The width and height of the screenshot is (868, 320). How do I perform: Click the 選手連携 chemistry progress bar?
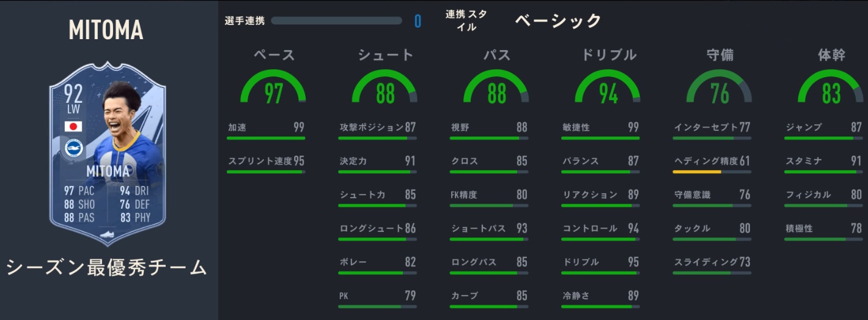(336, 21)
